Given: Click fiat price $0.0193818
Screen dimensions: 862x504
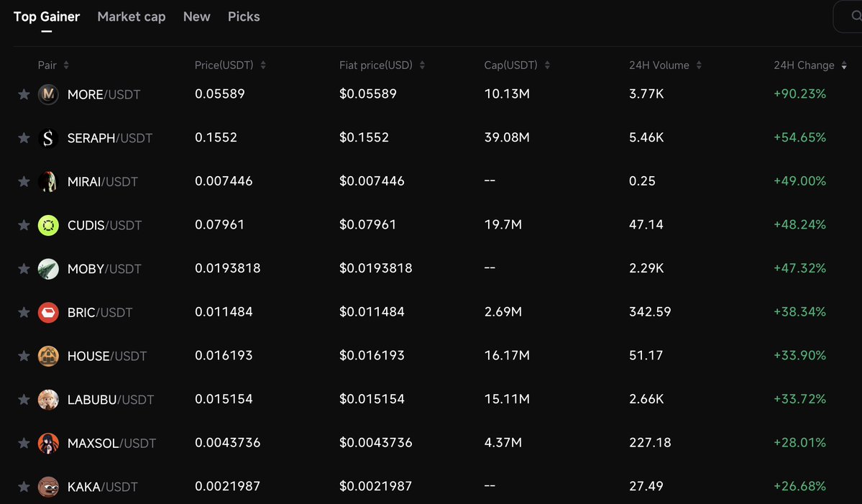Looking at the screenshot, I should click(x=375, y=268).
